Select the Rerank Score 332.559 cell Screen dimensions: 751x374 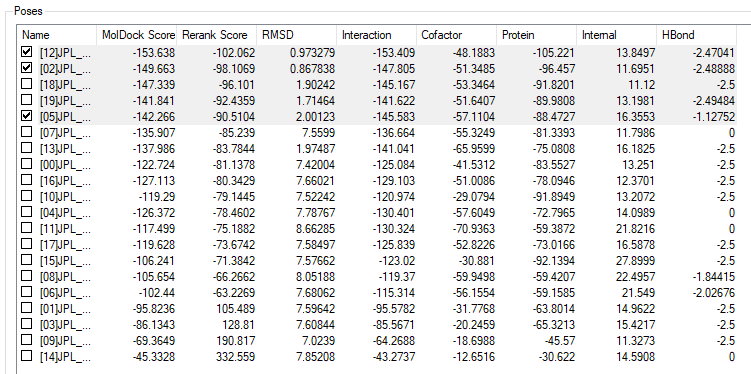(x=236, y=356)
